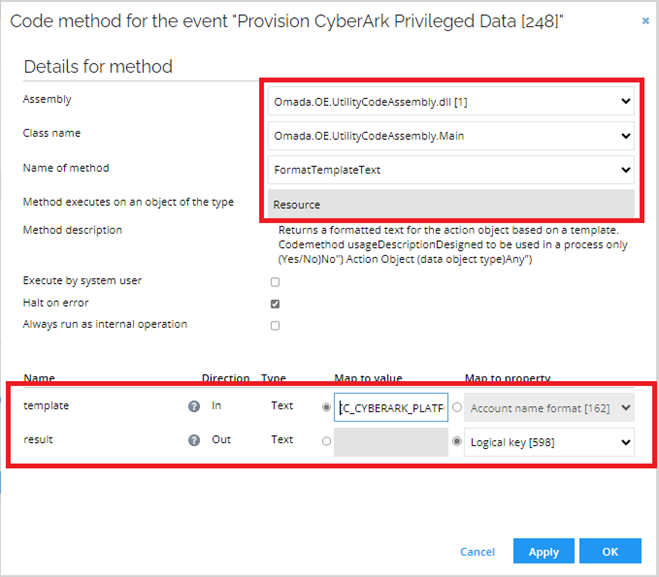The height and width of the screenshot is (577, 659).
Task: Click the Apply button
Action: (x=543, y=551)
